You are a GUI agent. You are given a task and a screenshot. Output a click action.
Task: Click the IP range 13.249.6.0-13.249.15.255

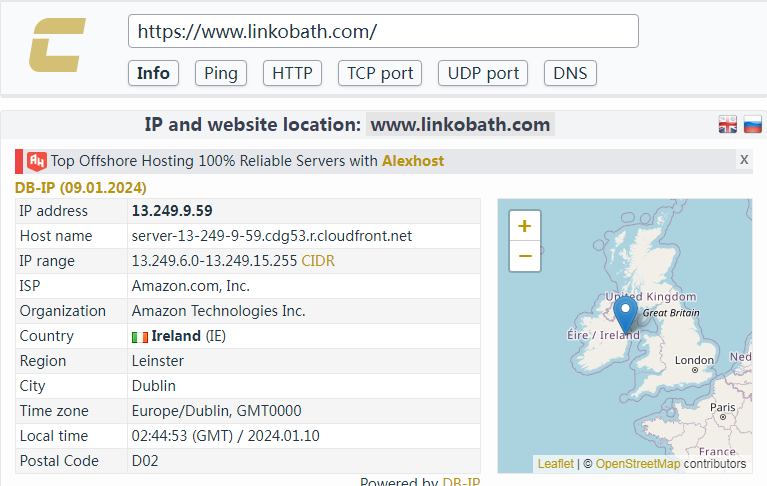(x=214, y=261)
